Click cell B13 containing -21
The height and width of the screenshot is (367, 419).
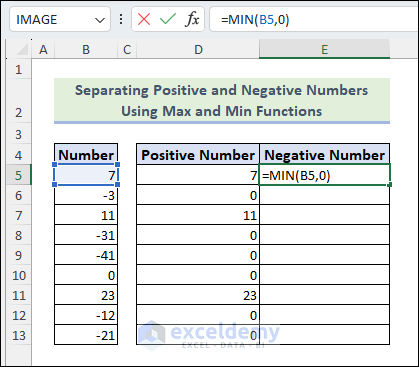click(86, 335)
